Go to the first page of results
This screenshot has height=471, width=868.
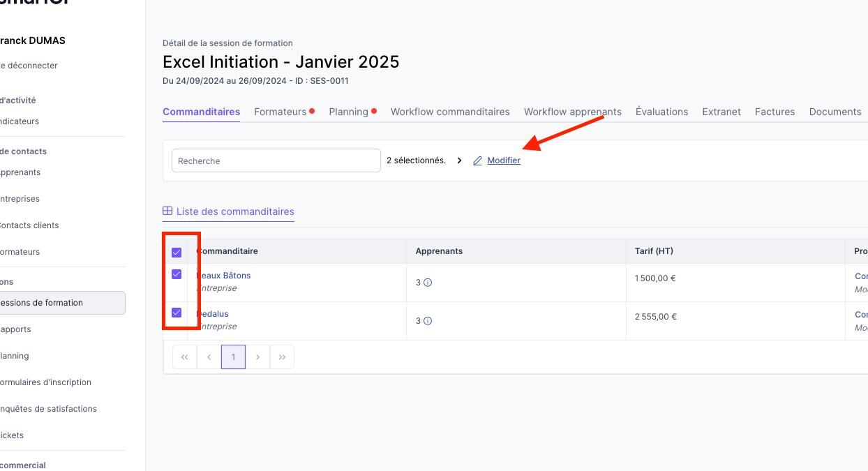[184, 357]
